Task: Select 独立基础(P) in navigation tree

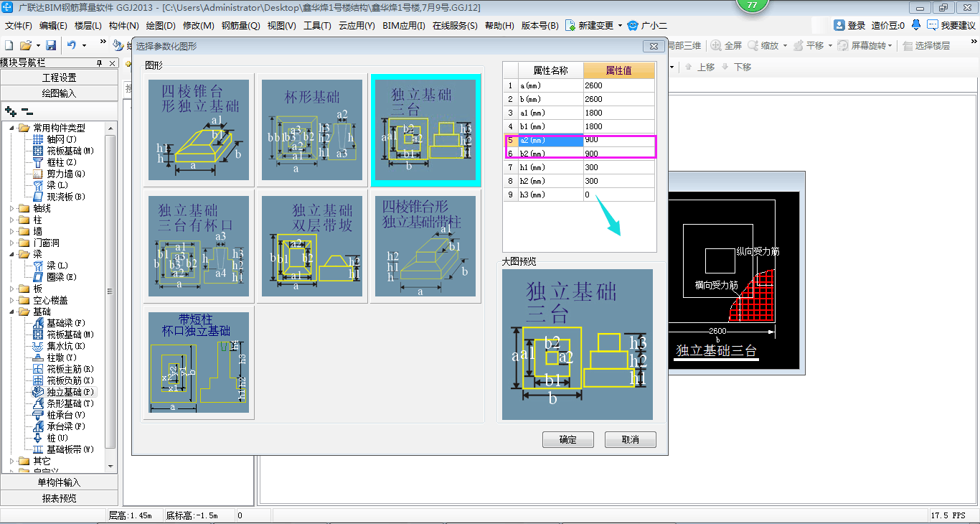Action: point(70,392)
